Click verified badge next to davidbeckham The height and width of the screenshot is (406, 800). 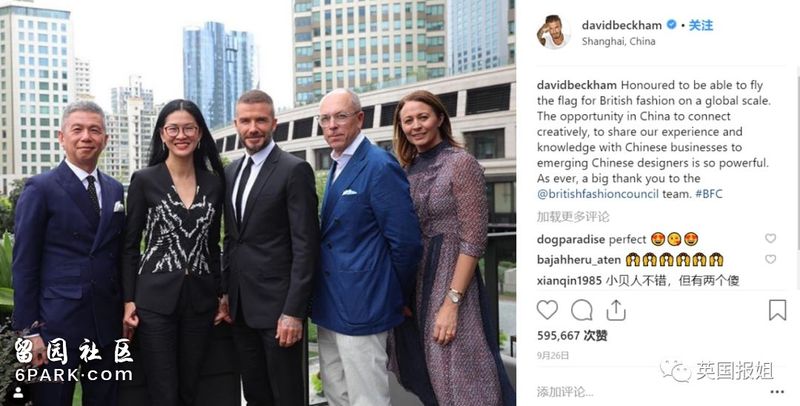click(x=672, y=24)
